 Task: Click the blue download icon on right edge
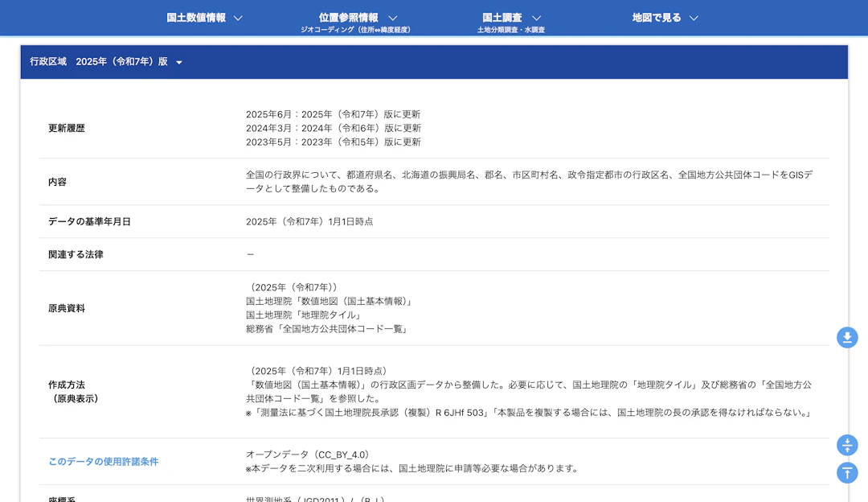click(x=847, y=337)
